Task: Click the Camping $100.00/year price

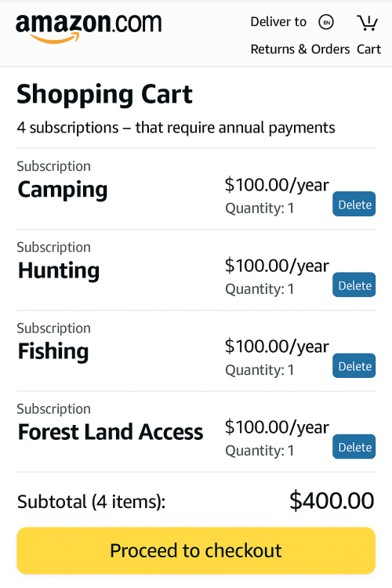Action: click(277, 185)
